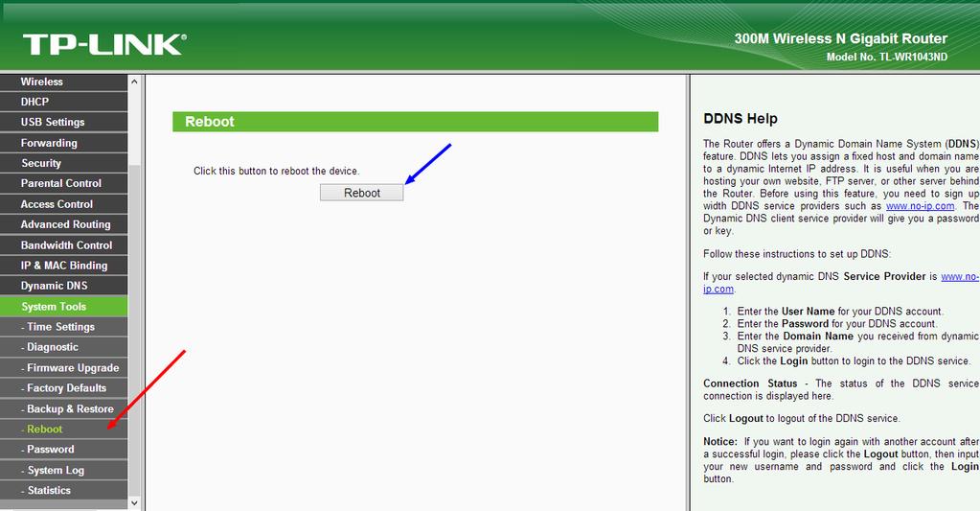The image size is (980, 511).
Task: Open the Diagnostic submenu item
Action: 64,347
